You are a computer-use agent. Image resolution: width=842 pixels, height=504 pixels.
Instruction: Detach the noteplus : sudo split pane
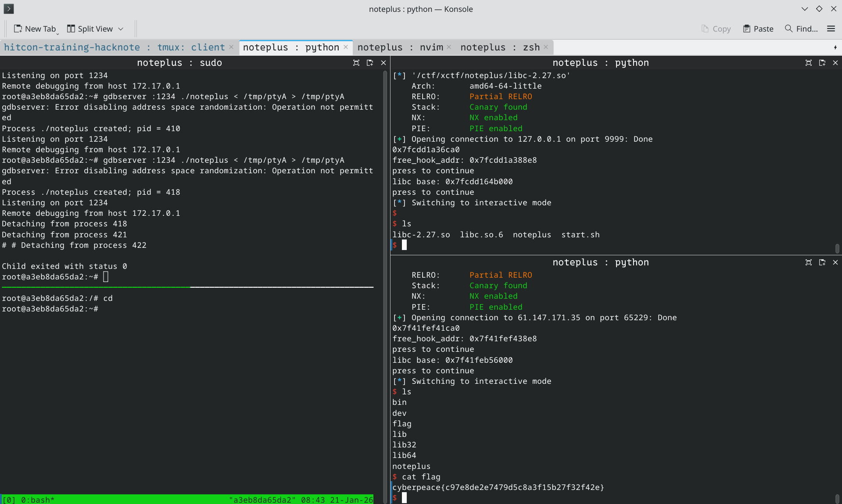370,63
